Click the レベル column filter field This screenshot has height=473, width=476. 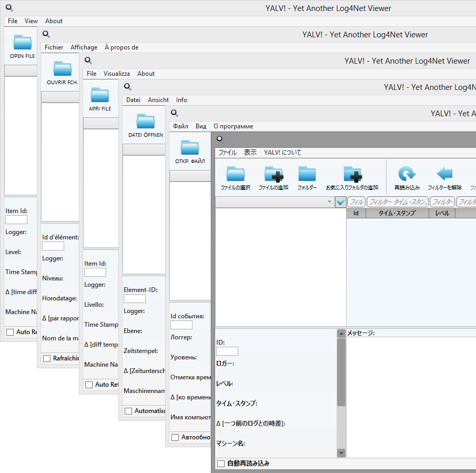(x=442, y=202)
